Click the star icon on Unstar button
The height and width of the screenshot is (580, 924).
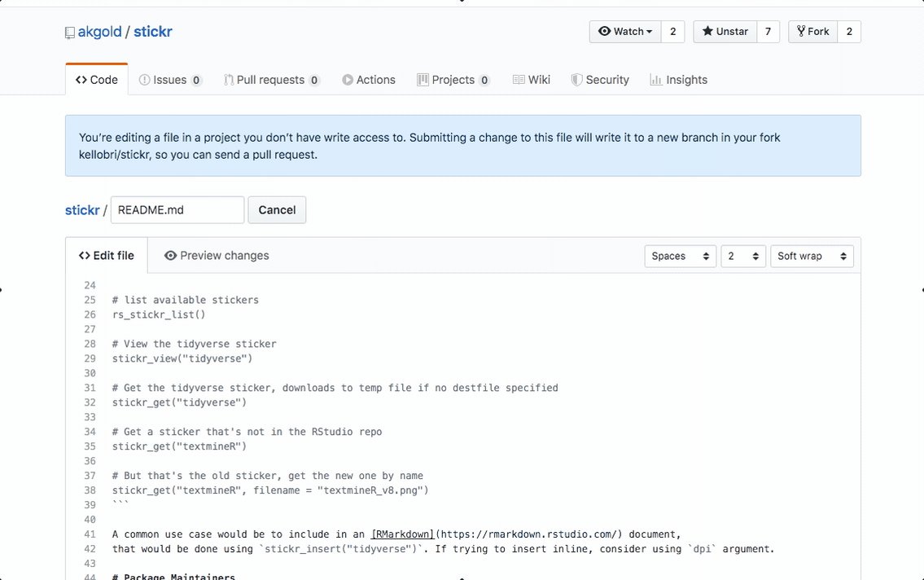[707, 31]
